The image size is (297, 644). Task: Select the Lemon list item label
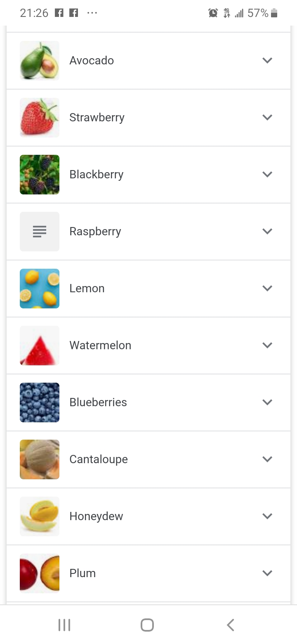(x=87, y=288)
